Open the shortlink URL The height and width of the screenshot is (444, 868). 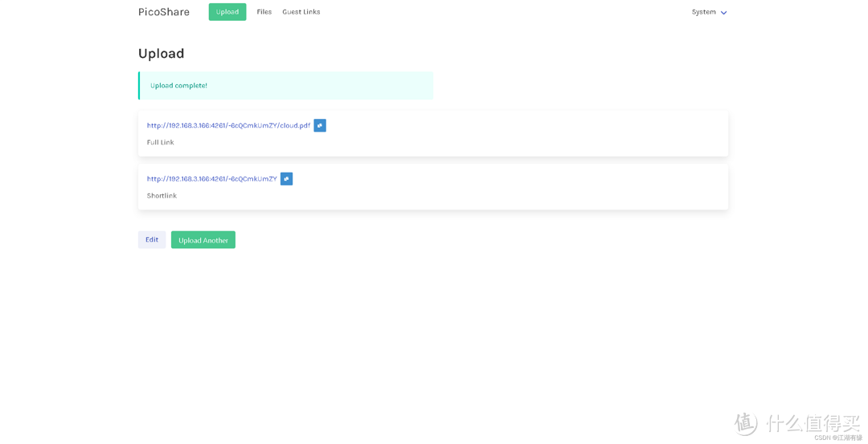(211, 178)
